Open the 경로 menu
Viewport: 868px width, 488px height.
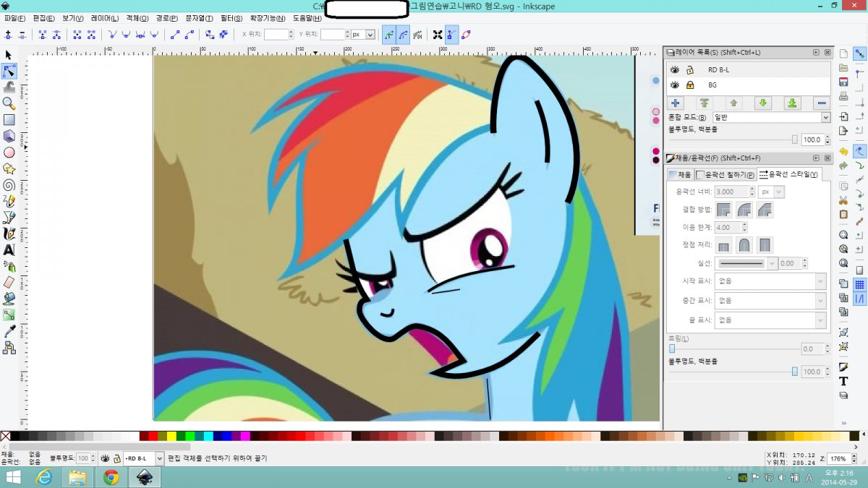(x=167, y=18)
